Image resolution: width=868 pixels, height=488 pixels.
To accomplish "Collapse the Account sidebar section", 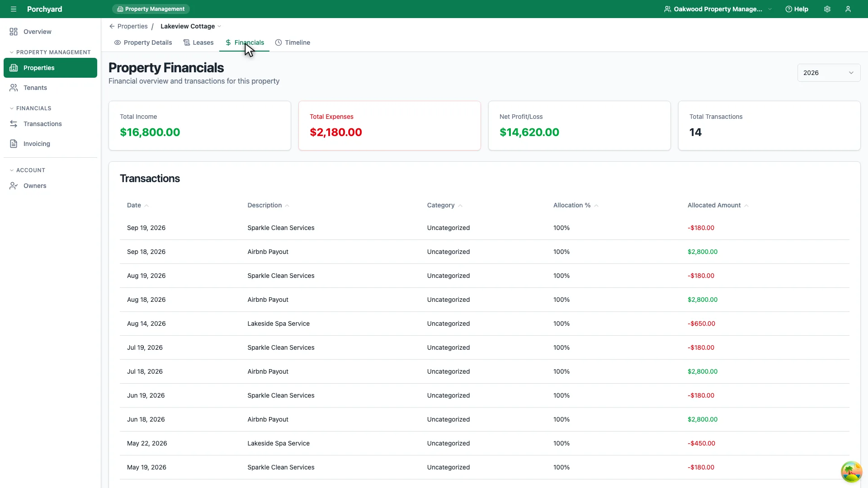I will coord(28,170).
